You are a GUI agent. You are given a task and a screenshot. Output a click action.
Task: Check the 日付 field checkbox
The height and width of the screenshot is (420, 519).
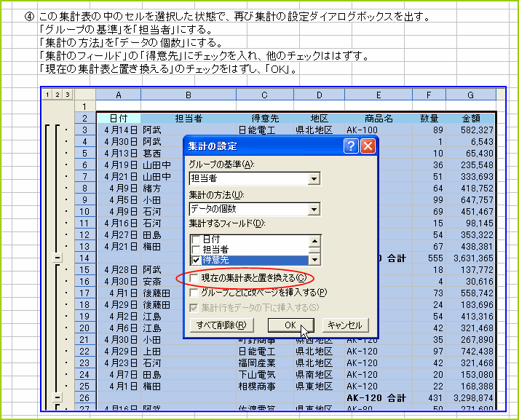pyautogui.click(x=196, y=239)
